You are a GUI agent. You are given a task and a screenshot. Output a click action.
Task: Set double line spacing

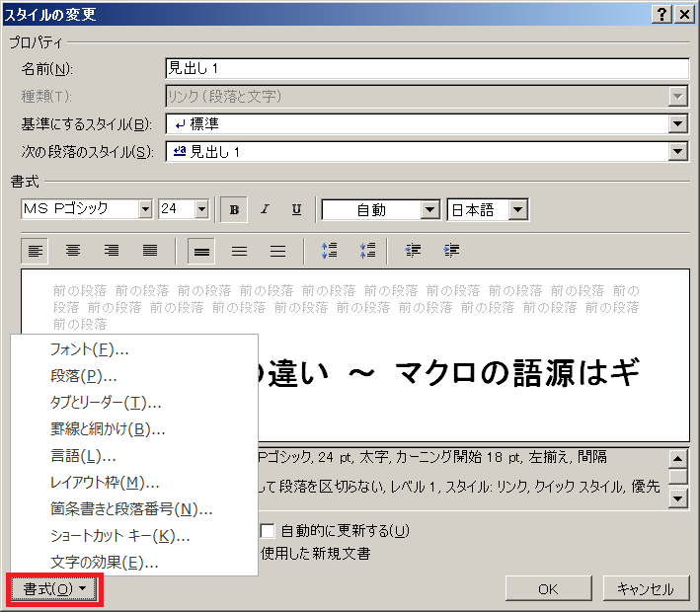[277, 252]
